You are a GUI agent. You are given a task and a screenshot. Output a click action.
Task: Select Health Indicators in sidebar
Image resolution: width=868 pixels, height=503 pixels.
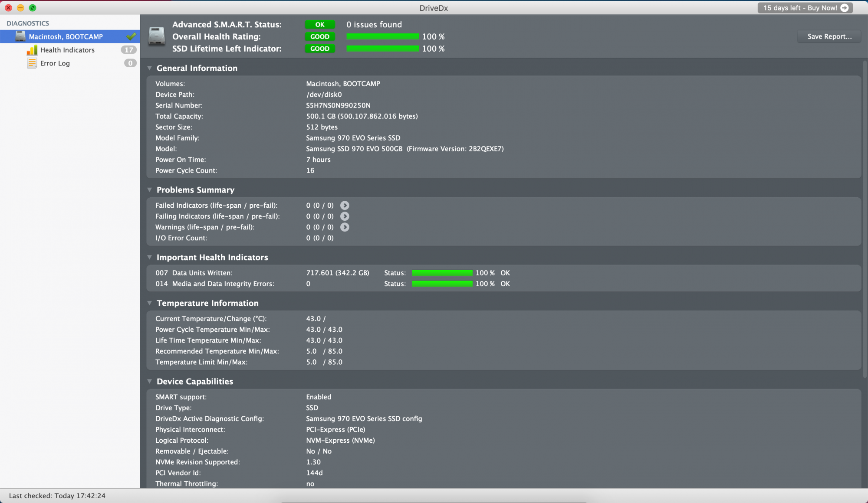(x=67, y=50)
